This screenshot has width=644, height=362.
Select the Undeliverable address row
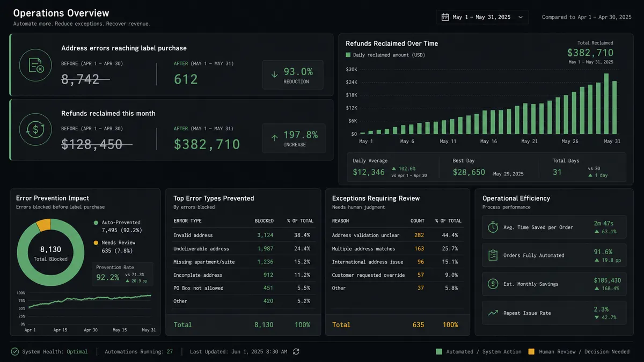point(243,249)
